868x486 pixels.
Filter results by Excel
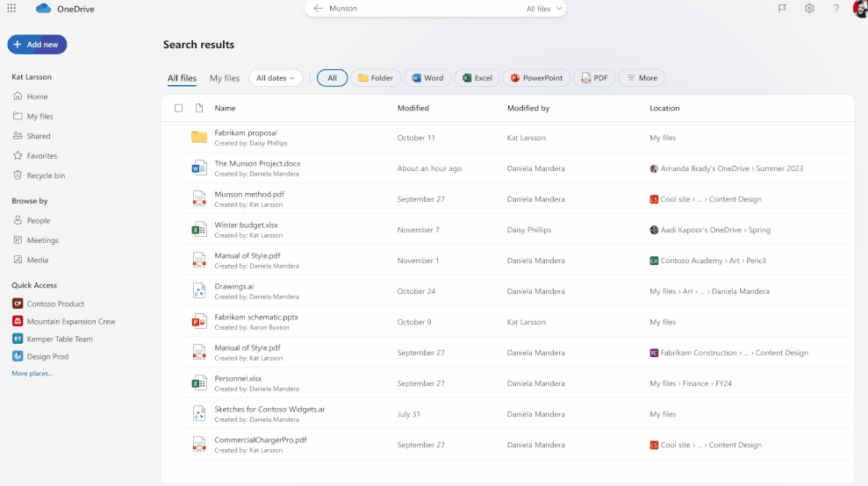click(x=477, y=78)
